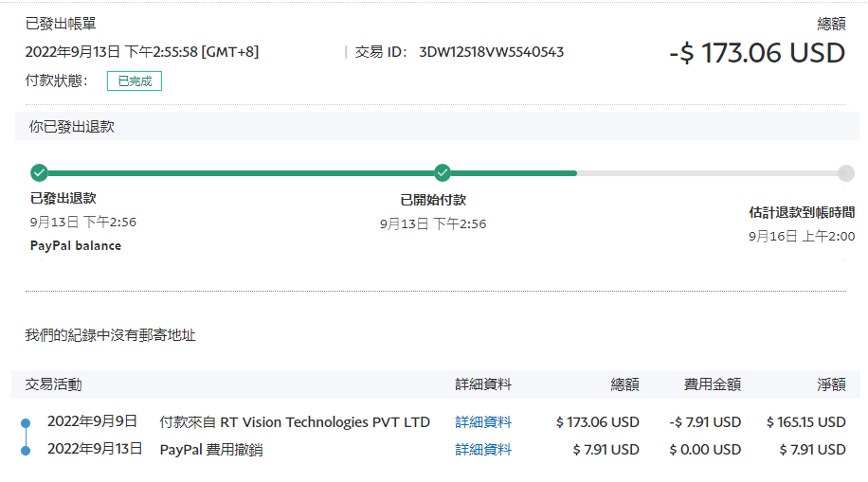Click the 已完成 payment status badge
The height and width of the screenshot is (482, 868).
pyautogui.click(x=135, y=81)
